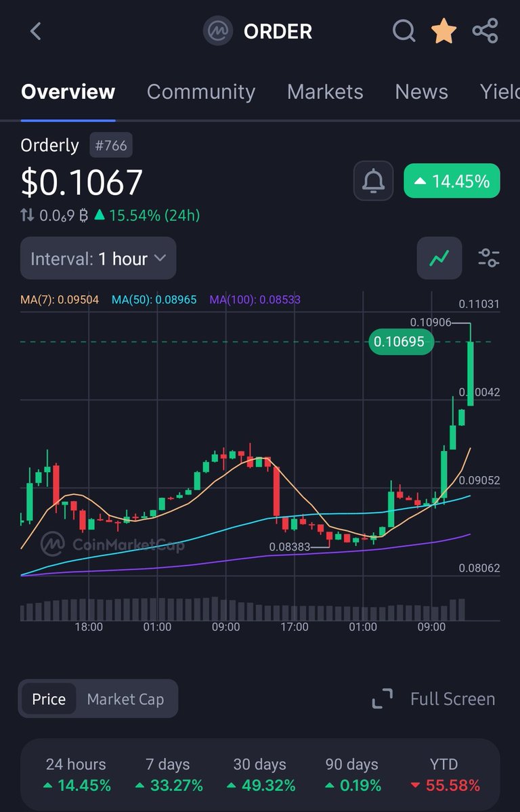Tap the $0.1067 price value
This screenshot has height=812, width=520.
point(81,182)
